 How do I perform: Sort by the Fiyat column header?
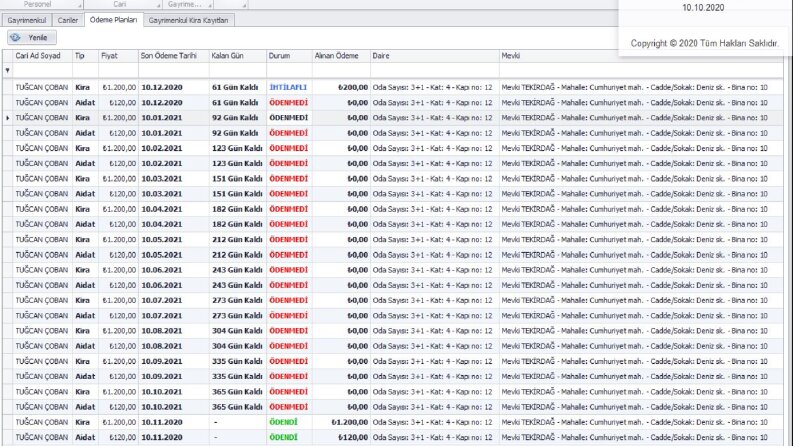(118, 56)
